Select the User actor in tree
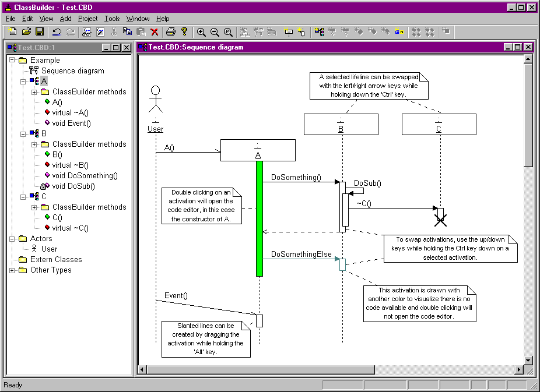 [49, 249]
